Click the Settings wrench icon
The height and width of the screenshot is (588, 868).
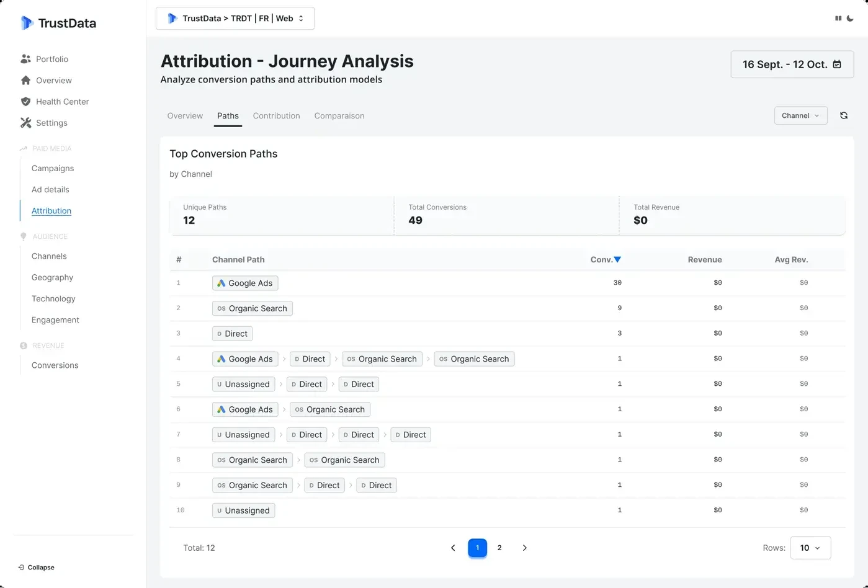point(25,123)
